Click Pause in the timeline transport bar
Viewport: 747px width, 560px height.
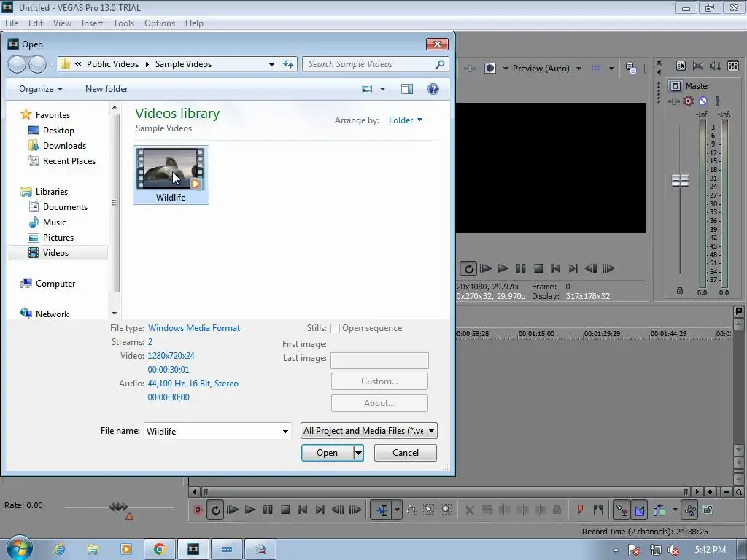click(x=268, y=510)
